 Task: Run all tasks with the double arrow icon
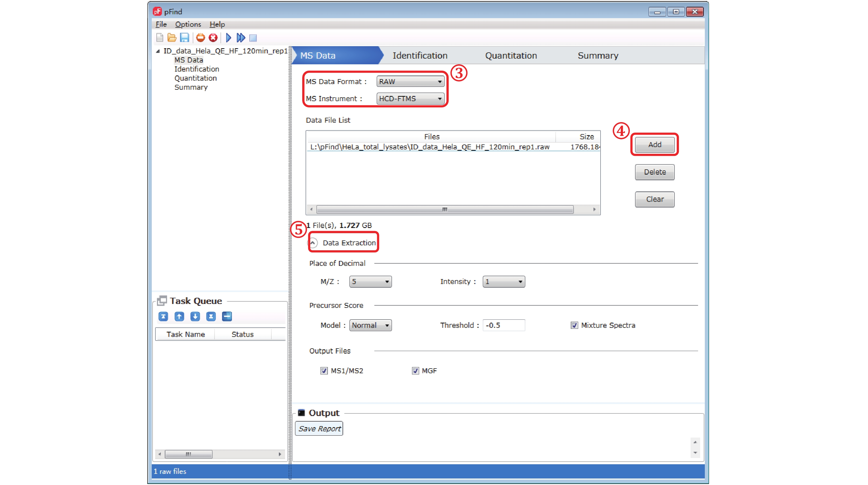pyautogui.click(x=240, y=38)
